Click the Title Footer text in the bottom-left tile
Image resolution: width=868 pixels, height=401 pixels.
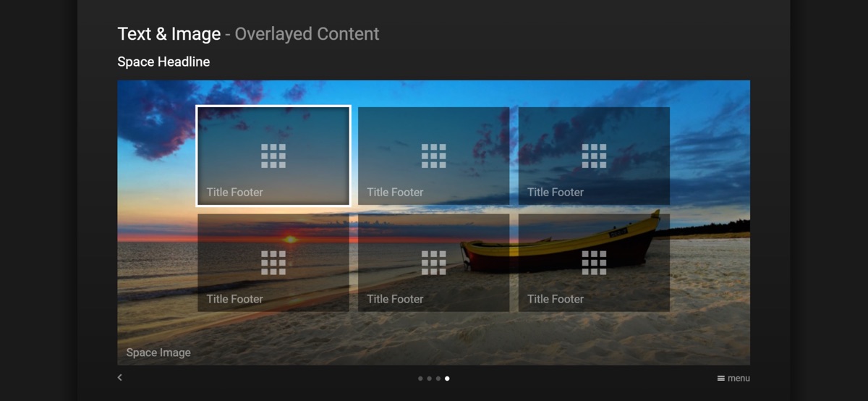click(x=234, y=299)
